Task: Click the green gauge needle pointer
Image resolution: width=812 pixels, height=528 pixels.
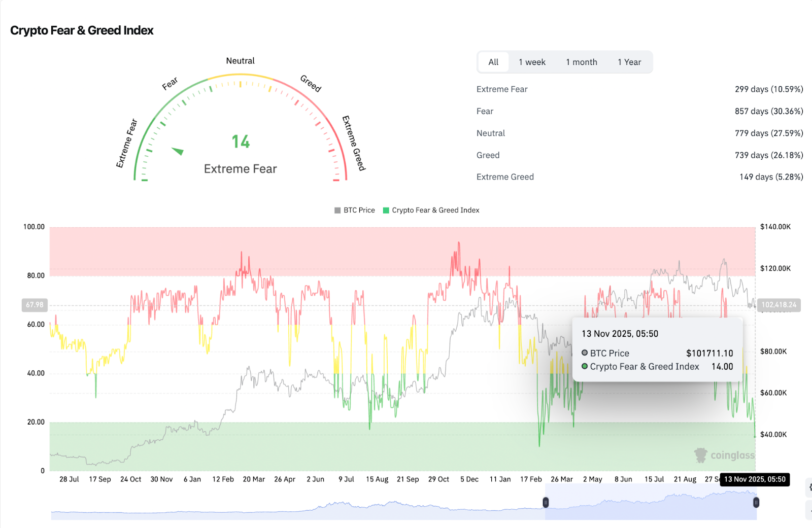Action: [x=178, y=151]
